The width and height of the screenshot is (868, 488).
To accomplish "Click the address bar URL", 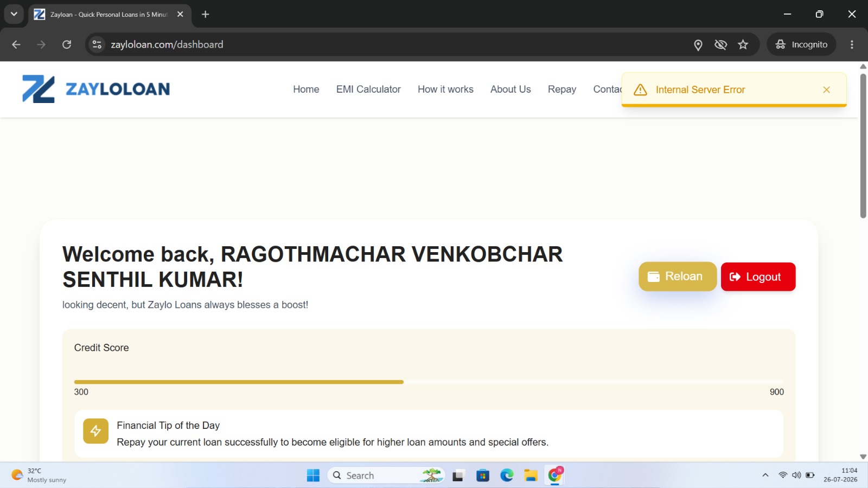I will (167, 44).
